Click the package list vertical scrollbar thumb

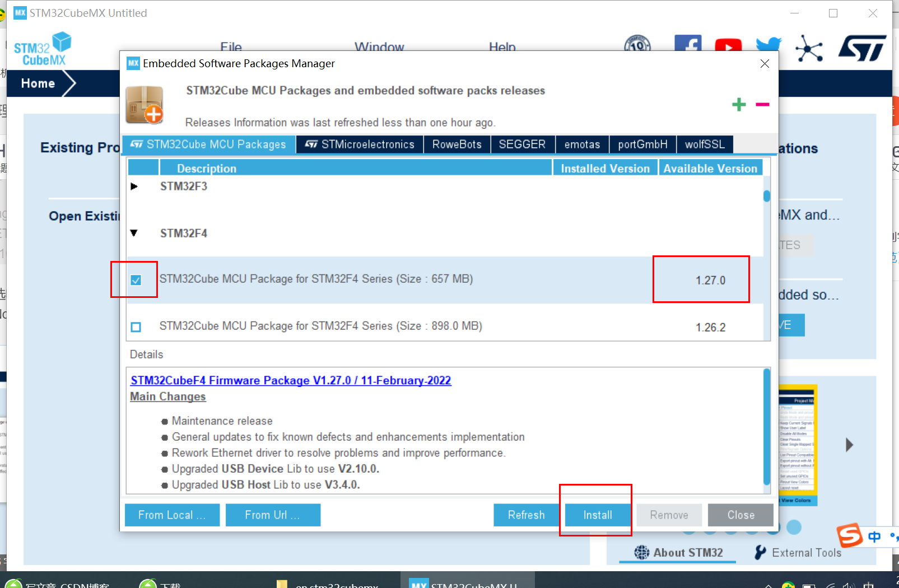[x=767, y=196]
